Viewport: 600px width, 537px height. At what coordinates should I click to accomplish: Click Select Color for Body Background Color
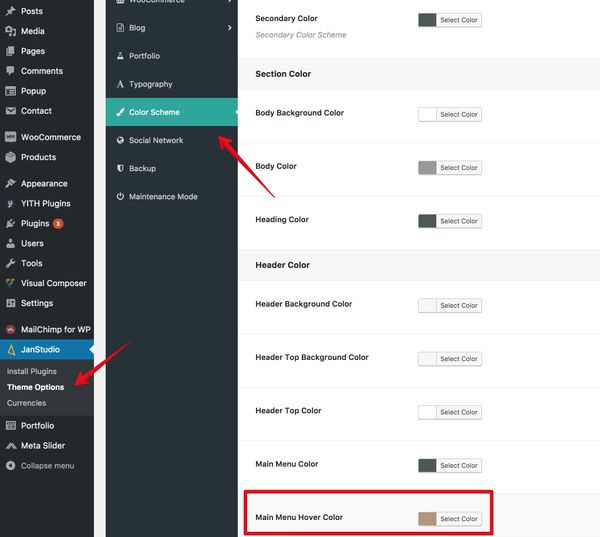(x=459, y=114)
